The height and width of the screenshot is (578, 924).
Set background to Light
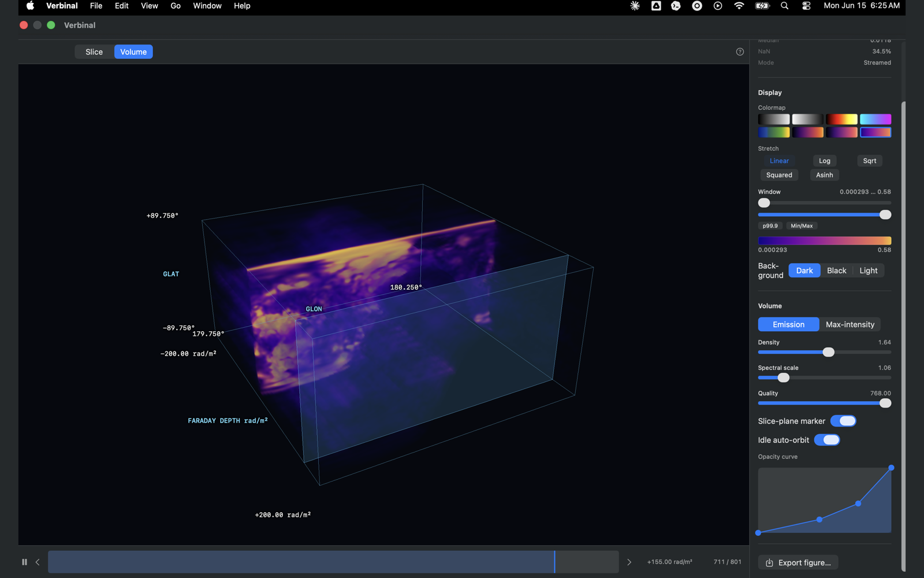tap(868, 271)
